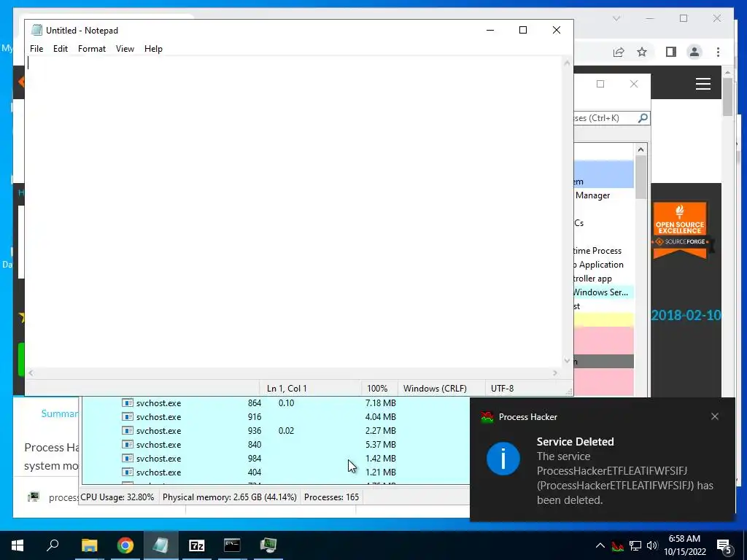Open File Explorer from the taskbar
This screenshot has height=560, width=747.
89,545
